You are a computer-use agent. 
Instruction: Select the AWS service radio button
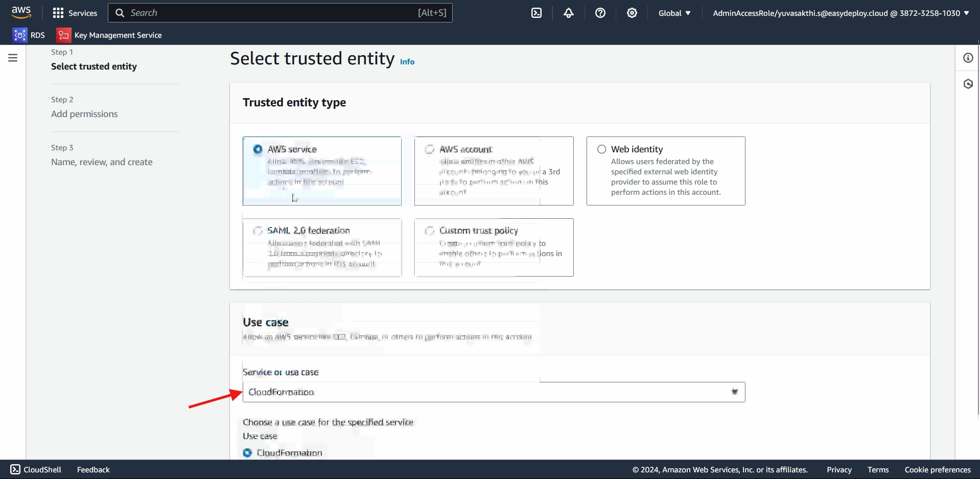[x=258, y=149]
